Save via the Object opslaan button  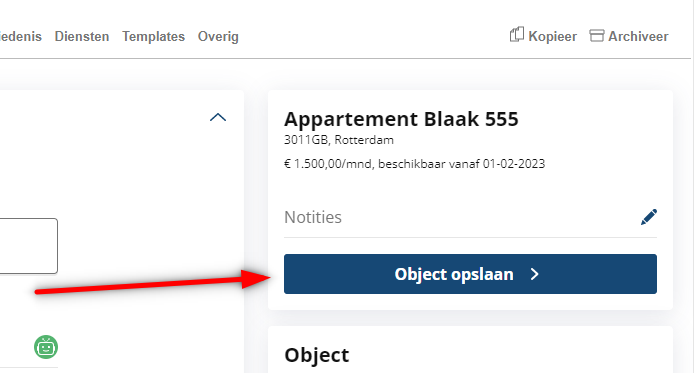470,274
